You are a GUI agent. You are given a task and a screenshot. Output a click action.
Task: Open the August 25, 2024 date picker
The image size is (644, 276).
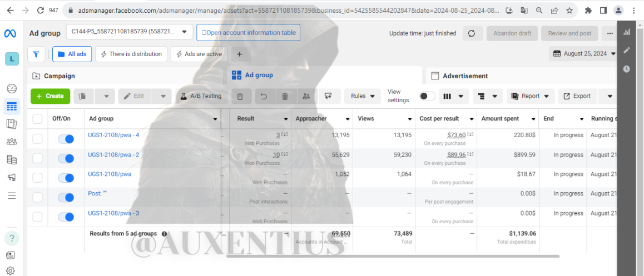click(584, 54)
